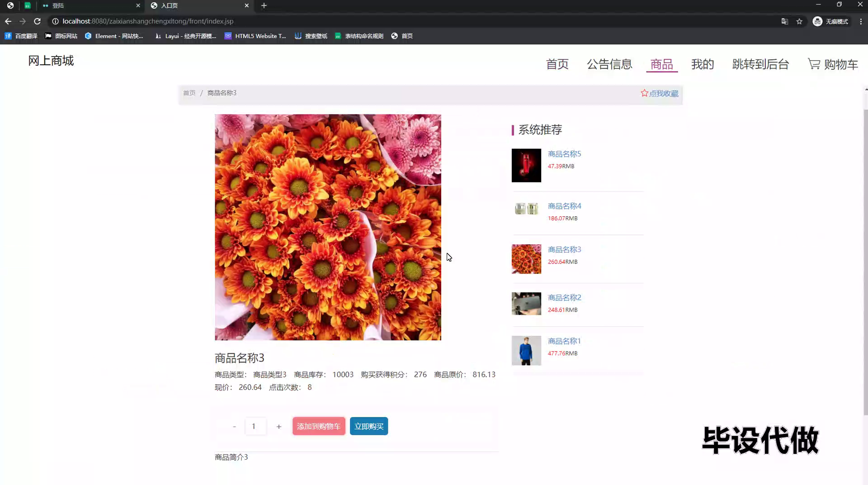Screen dimensions: 868x485
Task: Click 跳转到后台 in the navigation menu
Action: click(x=760, y=64)
